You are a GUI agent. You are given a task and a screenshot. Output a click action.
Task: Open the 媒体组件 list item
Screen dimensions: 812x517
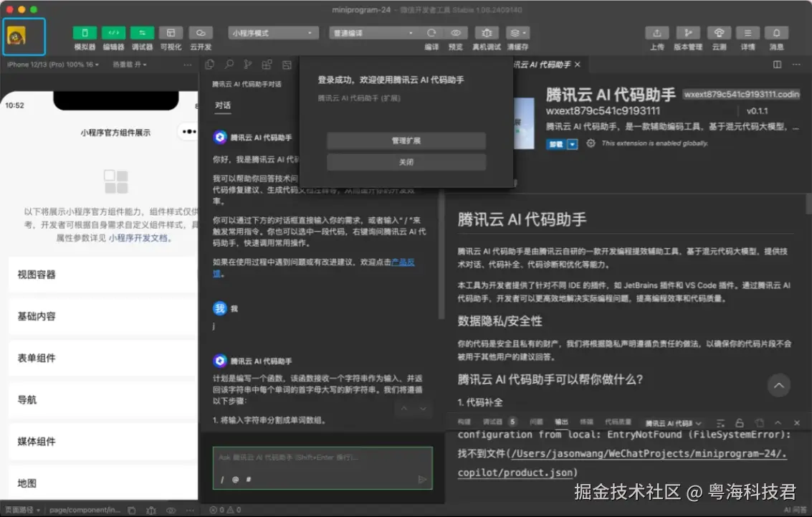[102, 442]
